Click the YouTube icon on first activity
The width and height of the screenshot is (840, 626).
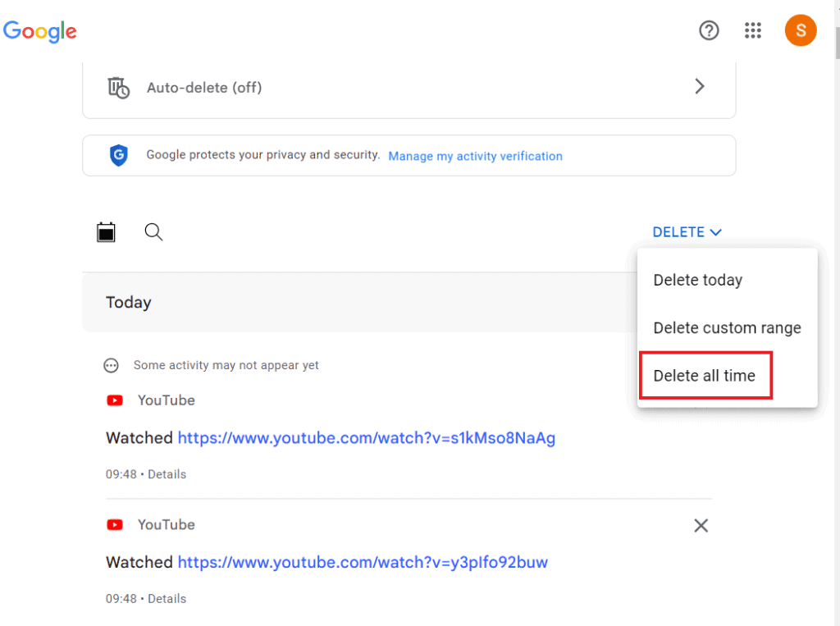[115, 400]
